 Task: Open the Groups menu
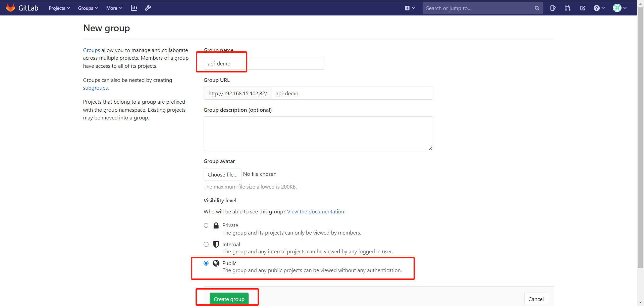pyautogui.click(x=88, y=8)
